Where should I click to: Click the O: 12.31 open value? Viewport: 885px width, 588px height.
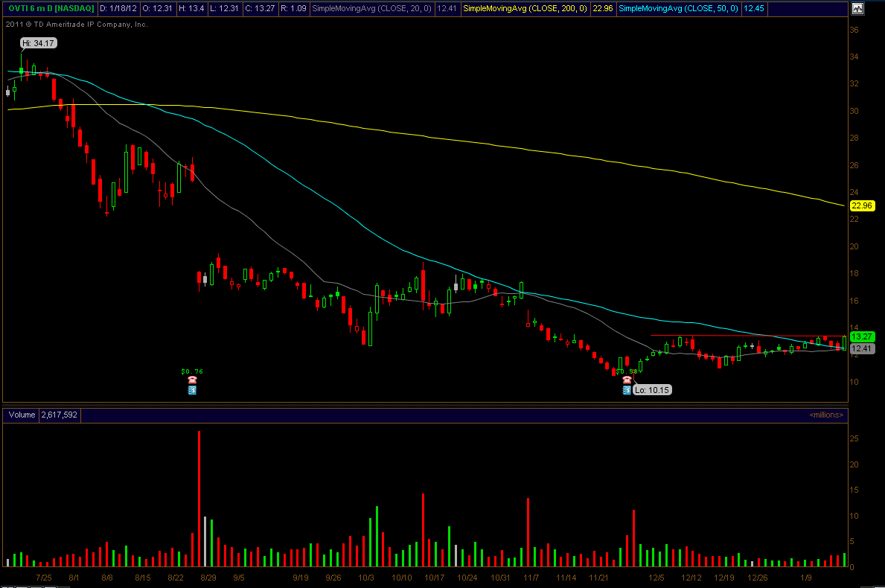(158, 8)
